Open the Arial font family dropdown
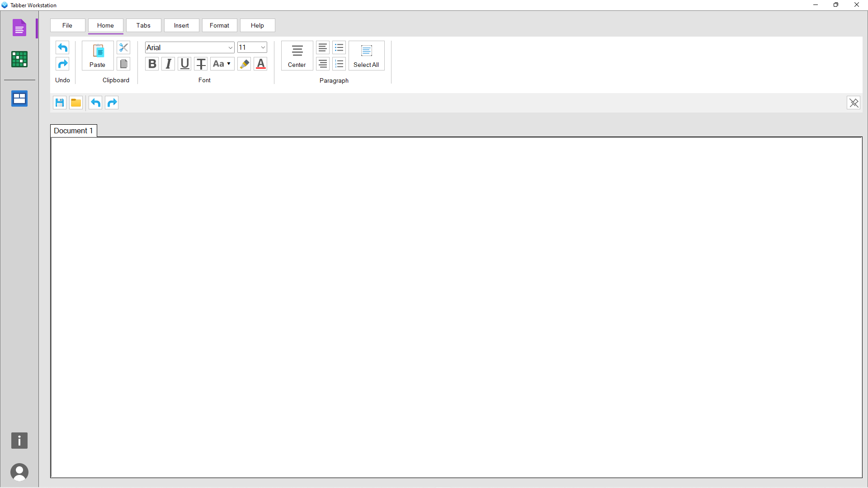This screenshot has height=488, width=868. (x=189, y=47)
